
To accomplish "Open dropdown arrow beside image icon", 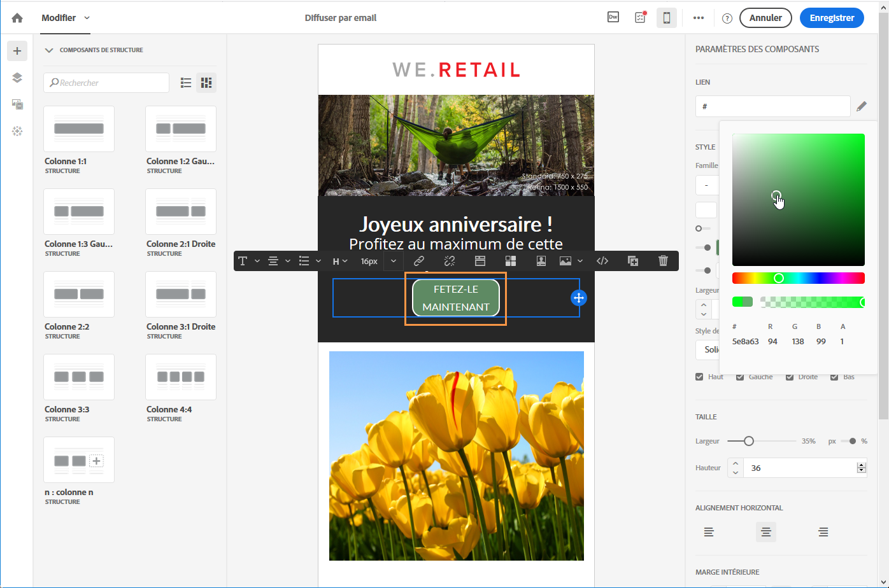I will (x=580, y=261).
